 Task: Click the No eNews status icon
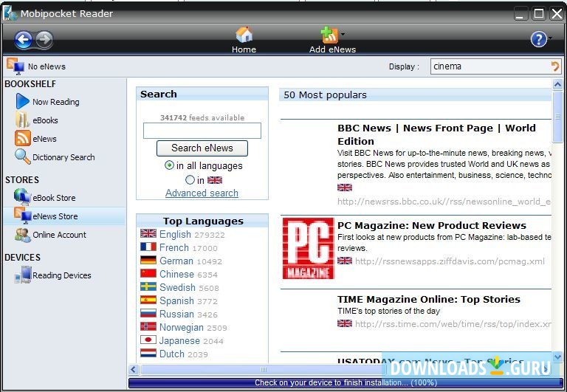pyautogui.click(x=16, y=66)
